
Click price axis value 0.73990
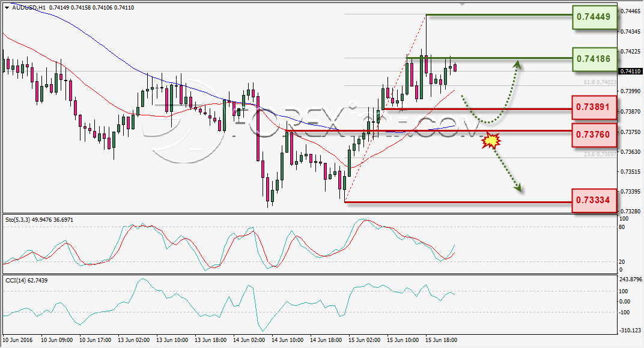tap(630, 91)
